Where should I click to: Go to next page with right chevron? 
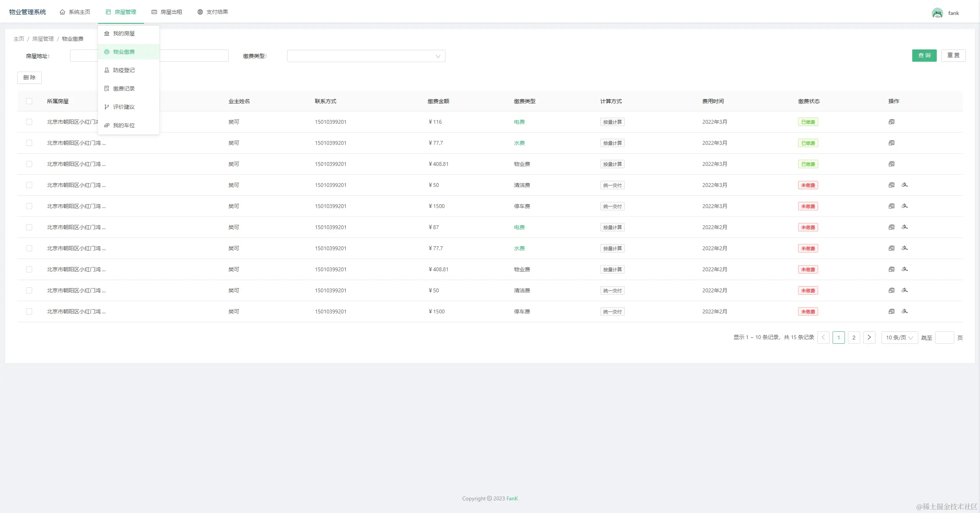(x=869, y=338)
